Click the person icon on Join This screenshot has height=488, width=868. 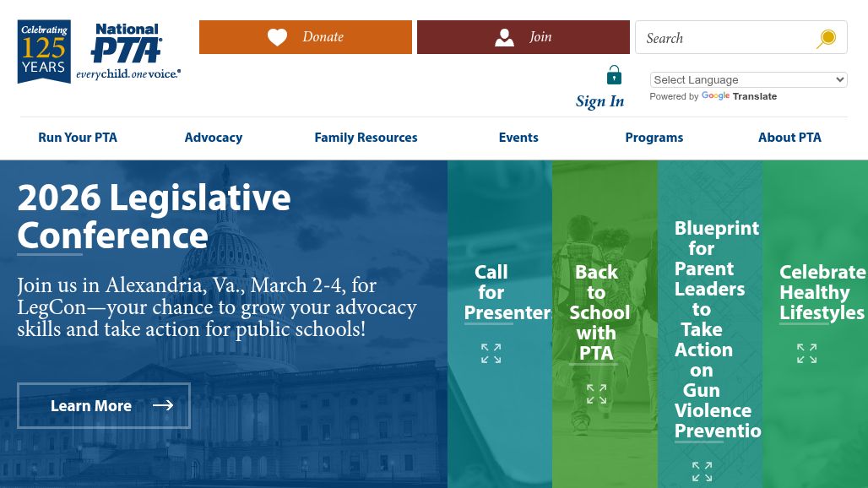(x=504, y=37)
